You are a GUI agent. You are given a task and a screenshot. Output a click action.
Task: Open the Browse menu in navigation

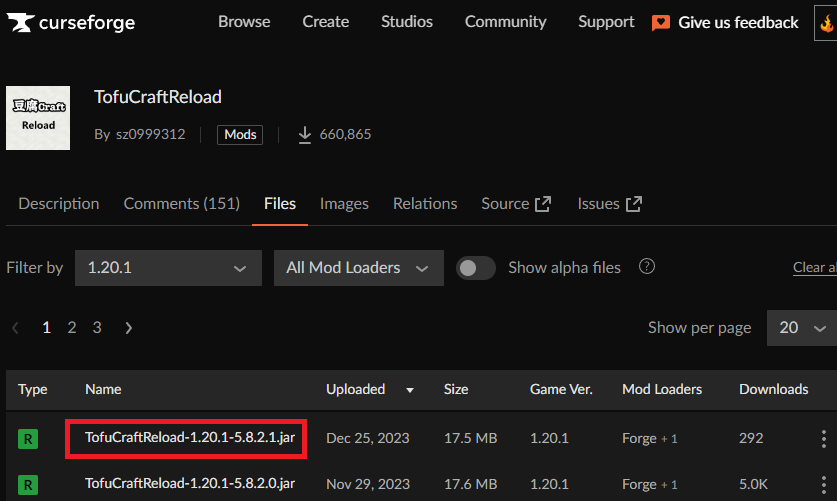point(244,22)
